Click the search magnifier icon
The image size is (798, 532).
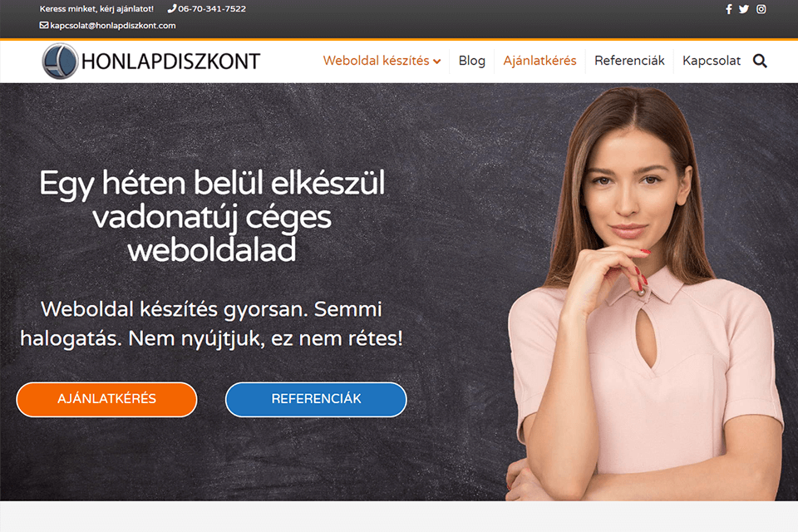pos(760,61)
